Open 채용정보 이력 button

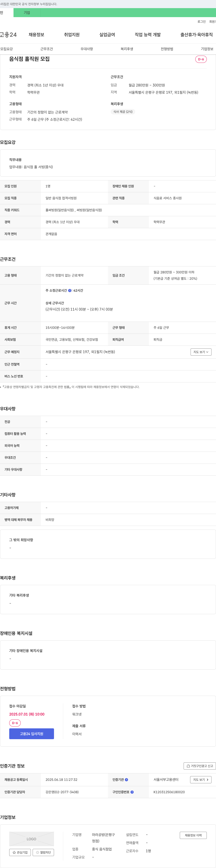pos(193,835)
